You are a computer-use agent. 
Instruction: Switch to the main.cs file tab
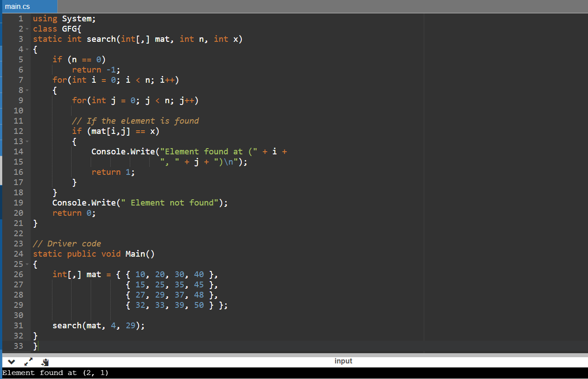(18, 6)
